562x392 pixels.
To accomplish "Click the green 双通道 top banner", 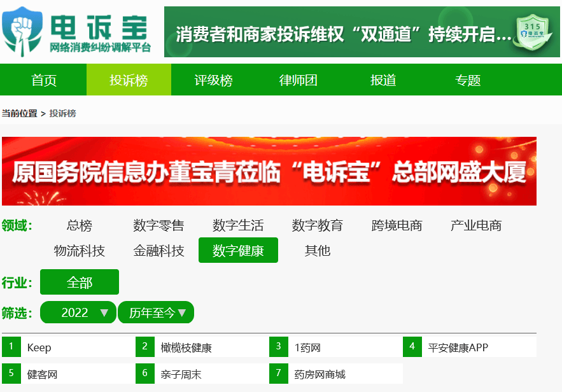I will pyautogui.click(x=344, y=32).
